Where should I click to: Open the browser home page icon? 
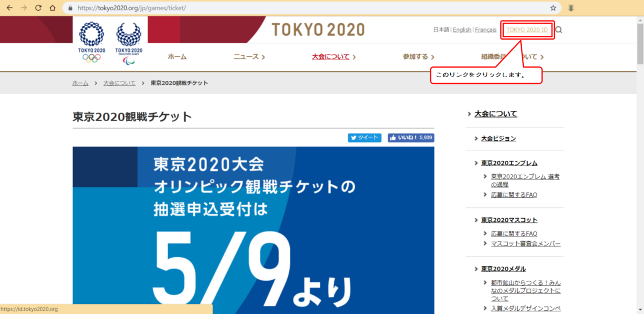point(52,8)
